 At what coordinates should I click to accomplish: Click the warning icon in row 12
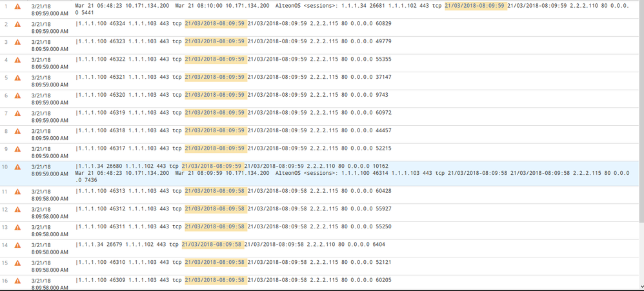18,210
